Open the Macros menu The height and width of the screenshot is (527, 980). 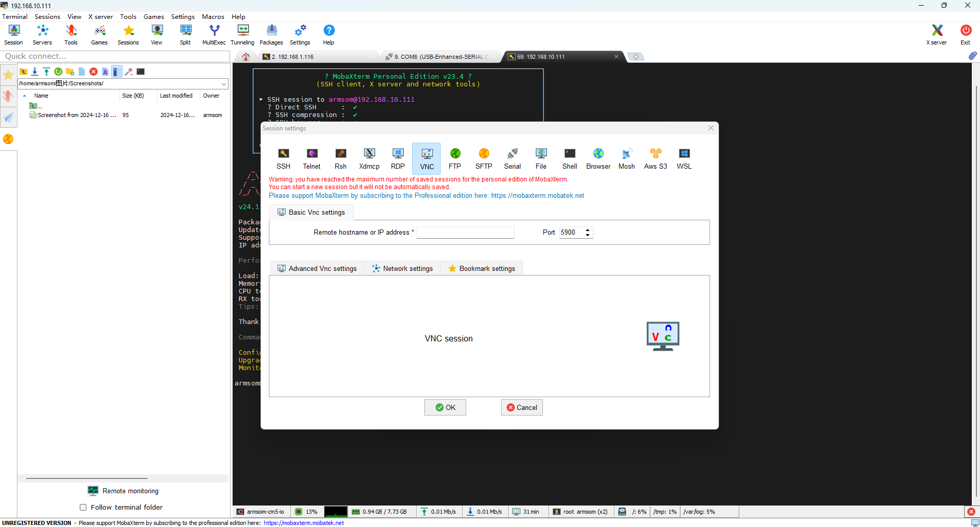213,16
